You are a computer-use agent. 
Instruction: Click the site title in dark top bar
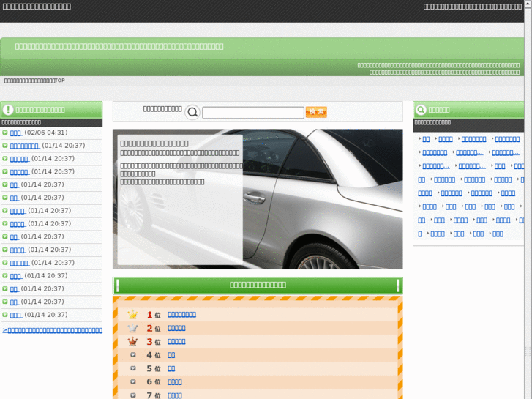click(37, 7)
